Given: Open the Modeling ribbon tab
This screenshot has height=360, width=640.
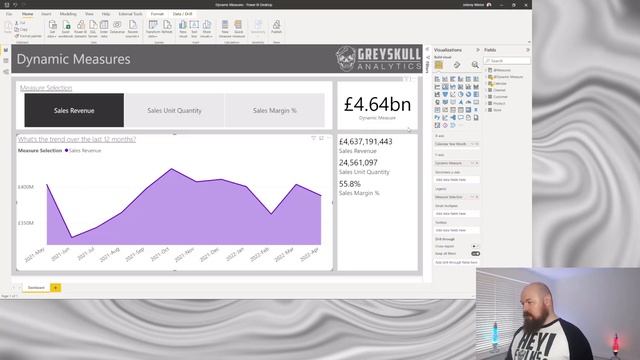Looking at the screenshot, I should [x=68, y=14].
